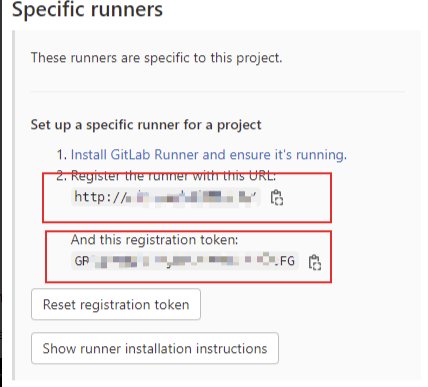Screen dimensions: 428x387
Task: Click 'And this registration token' label
Action: tap(154, 240)
